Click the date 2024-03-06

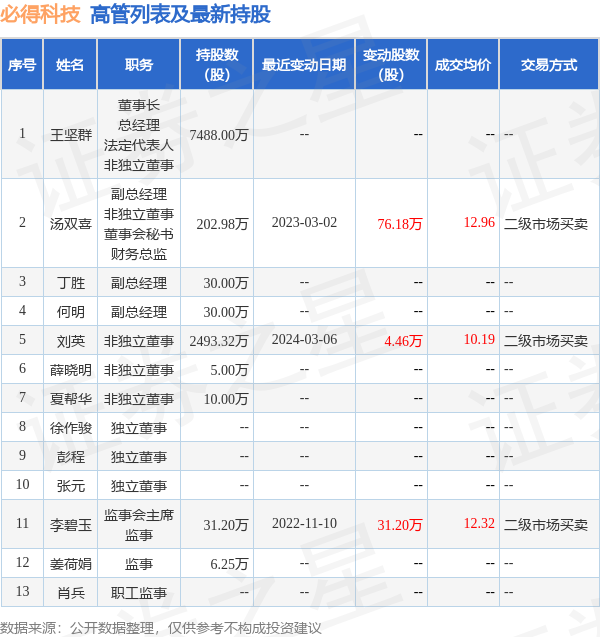click(x=304, y=339)
